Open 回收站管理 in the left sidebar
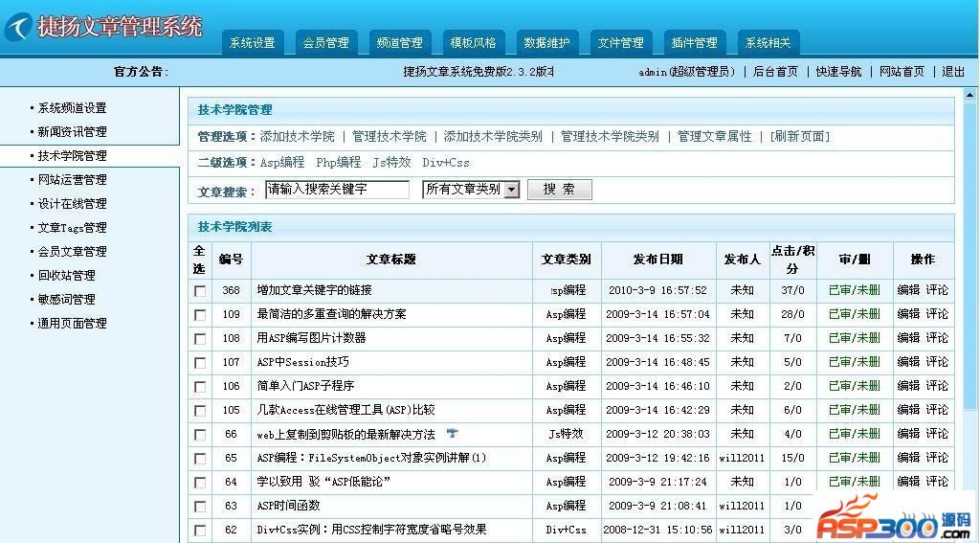980x543 pixels. pos(66,276)
